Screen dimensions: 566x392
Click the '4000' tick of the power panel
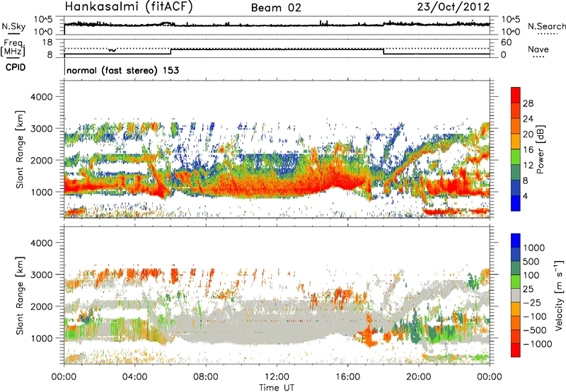[41, 97]
